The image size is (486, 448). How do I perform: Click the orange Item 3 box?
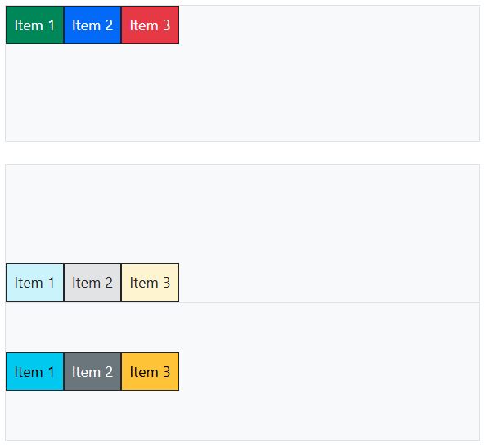[x=150, y=371]
